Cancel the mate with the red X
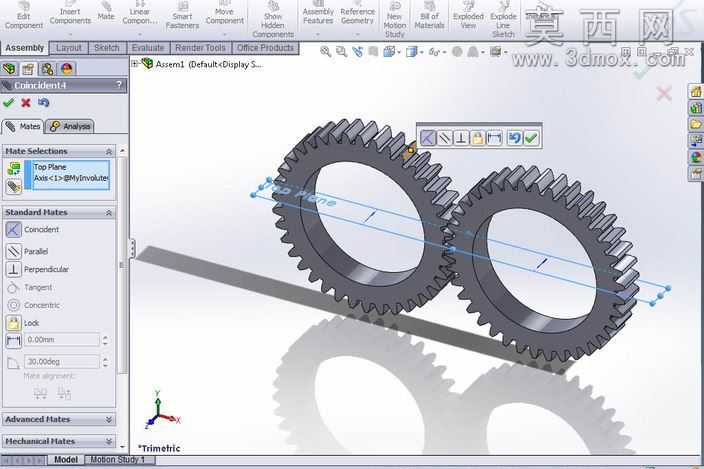704x469 pixels. coord(26,103)
